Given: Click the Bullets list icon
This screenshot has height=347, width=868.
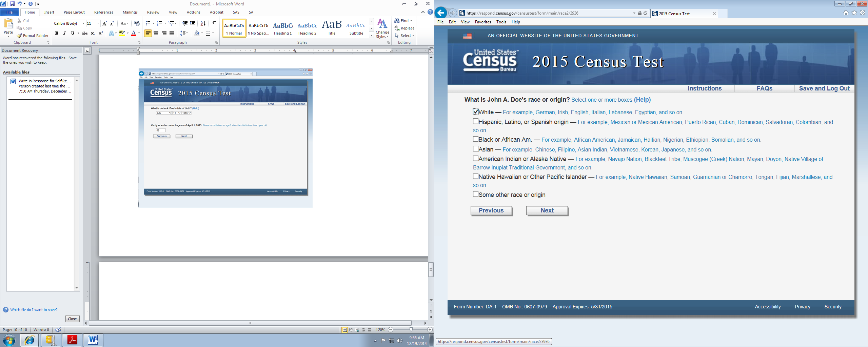Looking at the screenshot, I should tap(148, 23).
